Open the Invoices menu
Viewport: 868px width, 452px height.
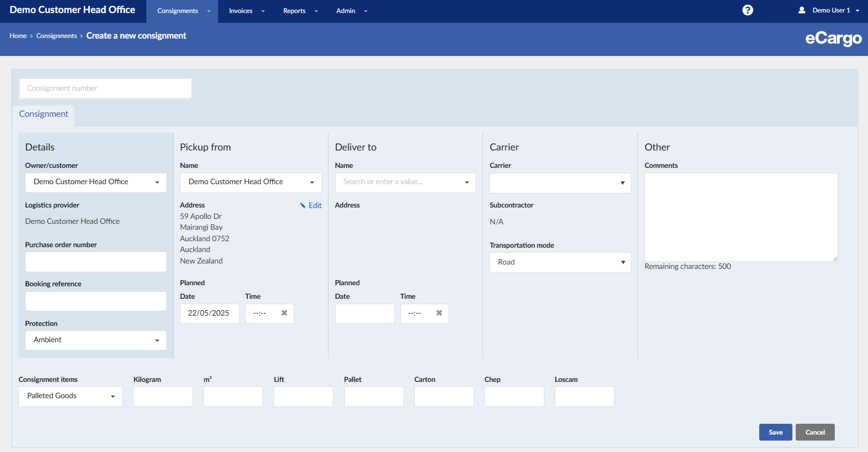pos(246,11)
